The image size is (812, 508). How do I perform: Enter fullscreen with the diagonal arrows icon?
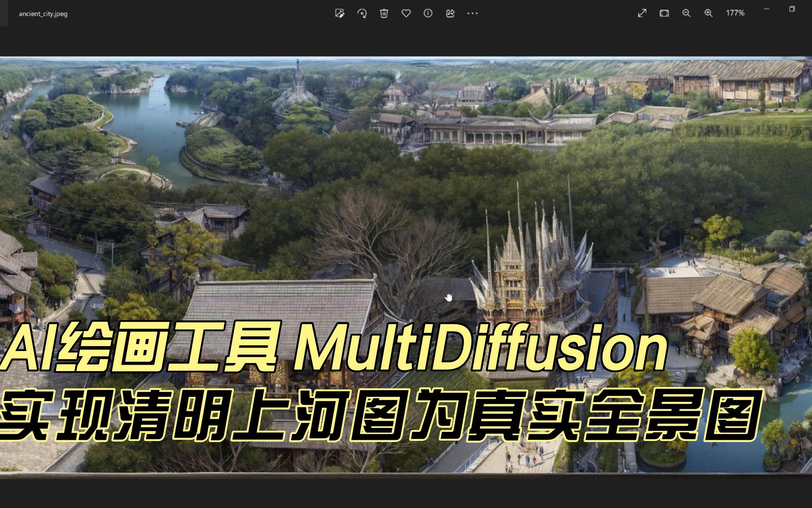point(643,13)
